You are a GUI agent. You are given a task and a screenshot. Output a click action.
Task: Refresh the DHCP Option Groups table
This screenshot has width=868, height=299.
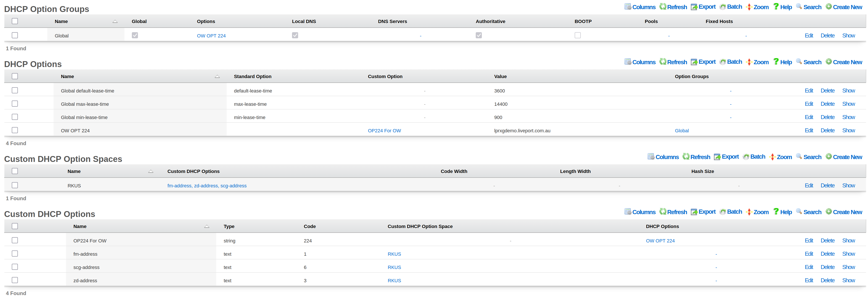pyautogui.click(x=673, y=7)
